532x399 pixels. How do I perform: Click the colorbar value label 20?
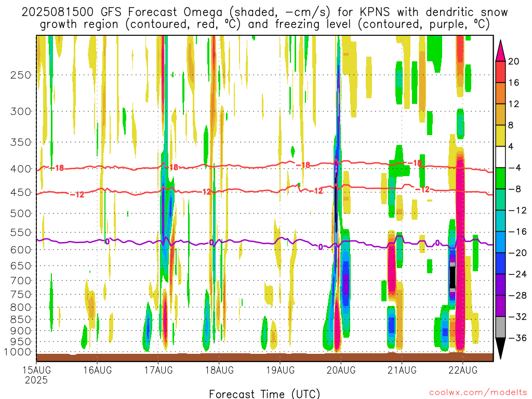click(514, 61)
